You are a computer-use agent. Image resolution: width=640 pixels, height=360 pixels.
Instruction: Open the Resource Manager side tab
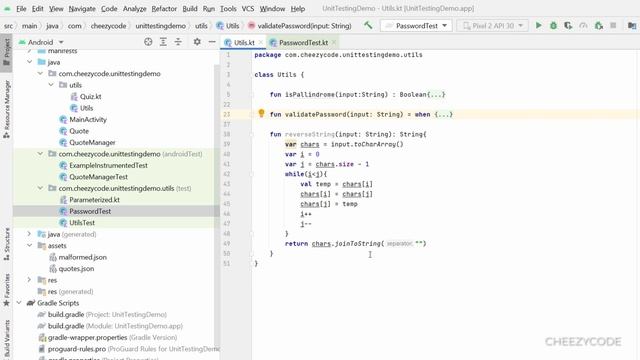coord(6,109)
